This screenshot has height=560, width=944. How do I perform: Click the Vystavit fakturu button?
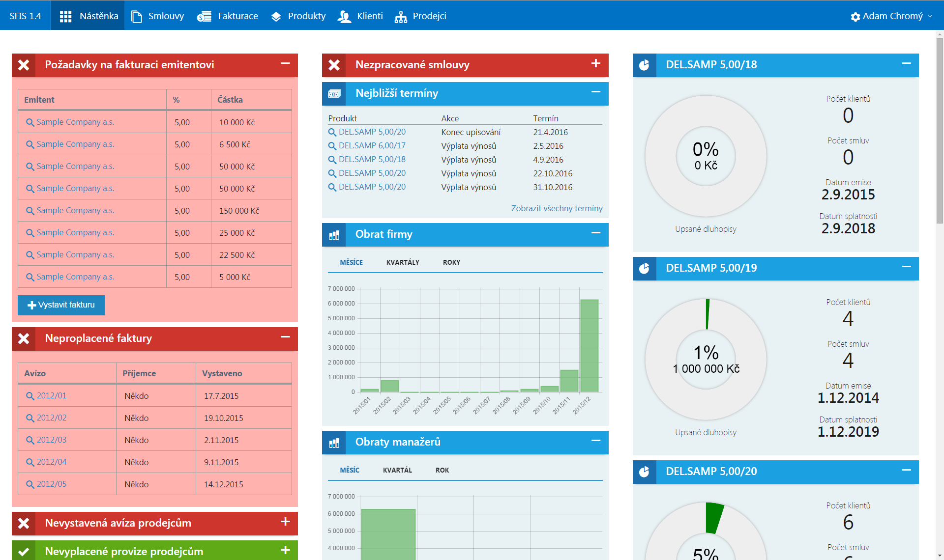pyautogui.click(x=61, y=305)
